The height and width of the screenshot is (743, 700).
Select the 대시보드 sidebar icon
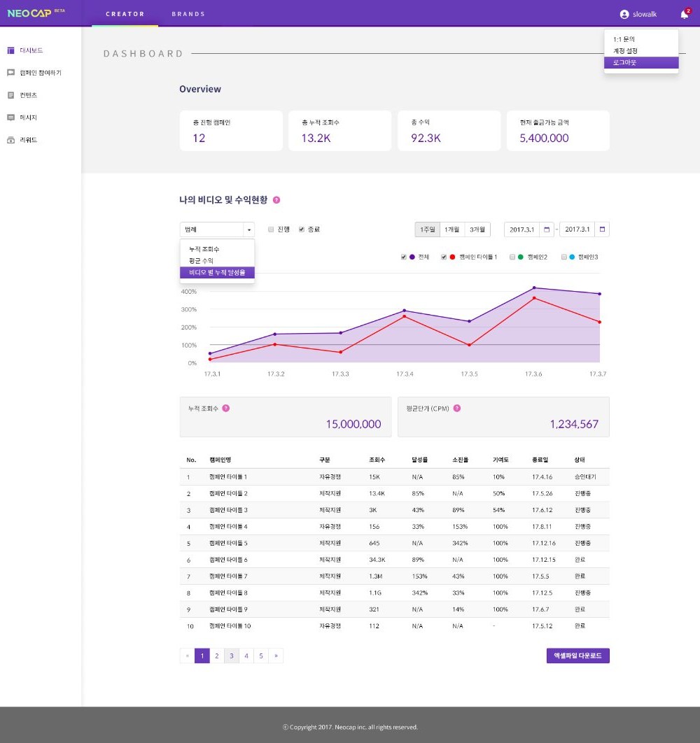pyautogui.click(x=10, y=50)
